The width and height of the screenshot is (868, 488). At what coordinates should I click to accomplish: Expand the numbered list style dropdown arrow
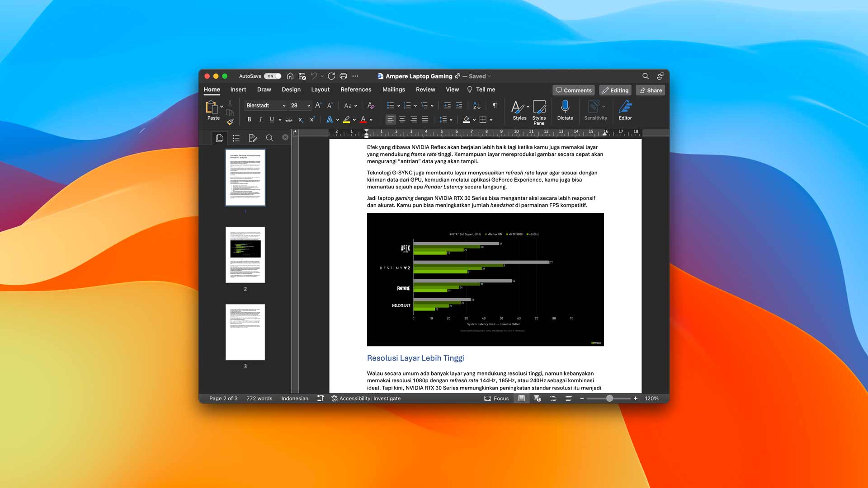415,106
